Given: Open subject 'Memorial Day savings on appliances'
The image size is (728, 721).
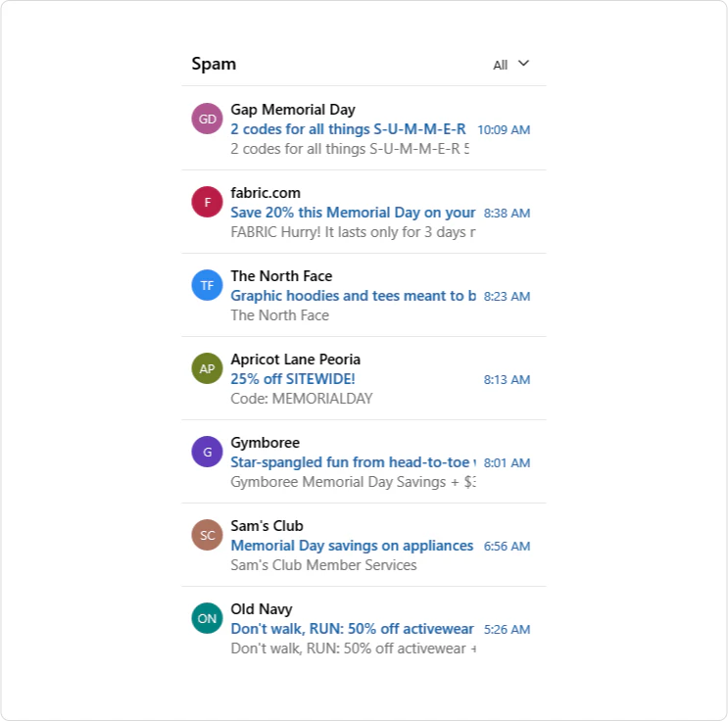Looking at the screenshot, I should coord(352,546).
